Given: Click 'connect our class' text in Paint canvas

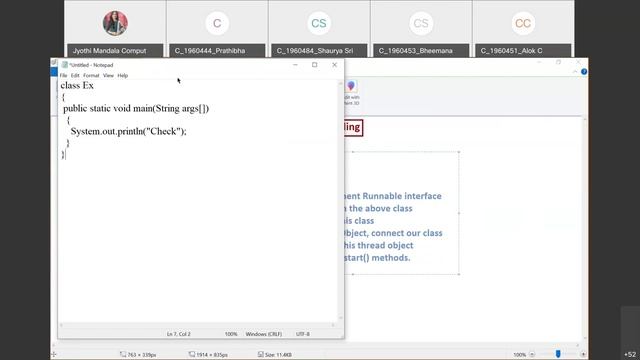Looking at the screenshot, I should (x=407, y=233).
